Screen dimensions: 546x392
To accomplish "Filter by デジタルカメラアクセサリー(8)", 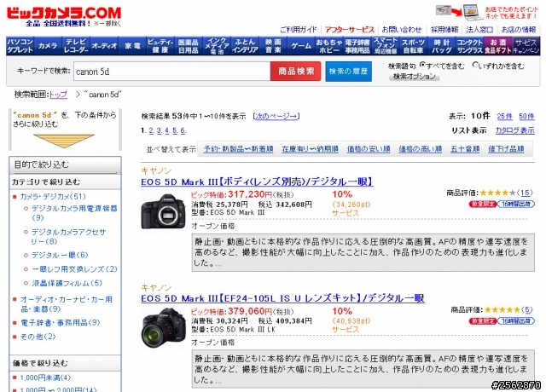I will pos(68,237).
